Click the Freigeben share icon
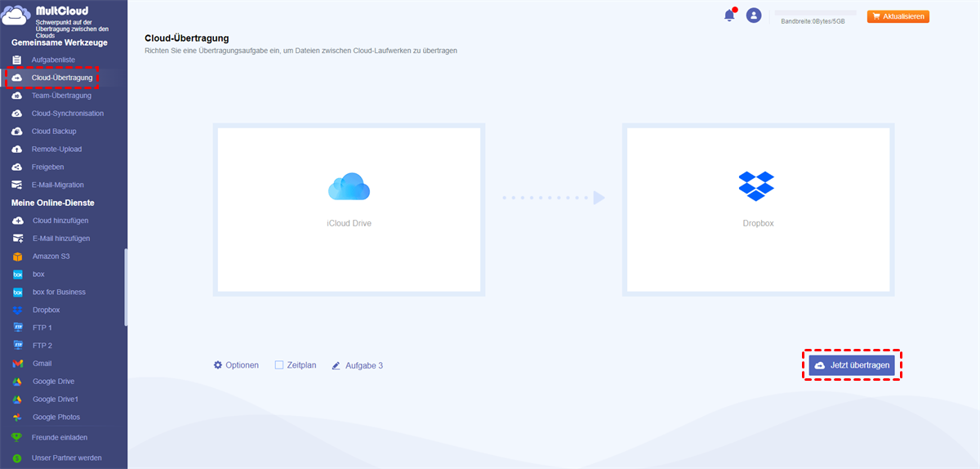Image resolution: width=980 pixels, height=469 pixels. pos(16,167)
